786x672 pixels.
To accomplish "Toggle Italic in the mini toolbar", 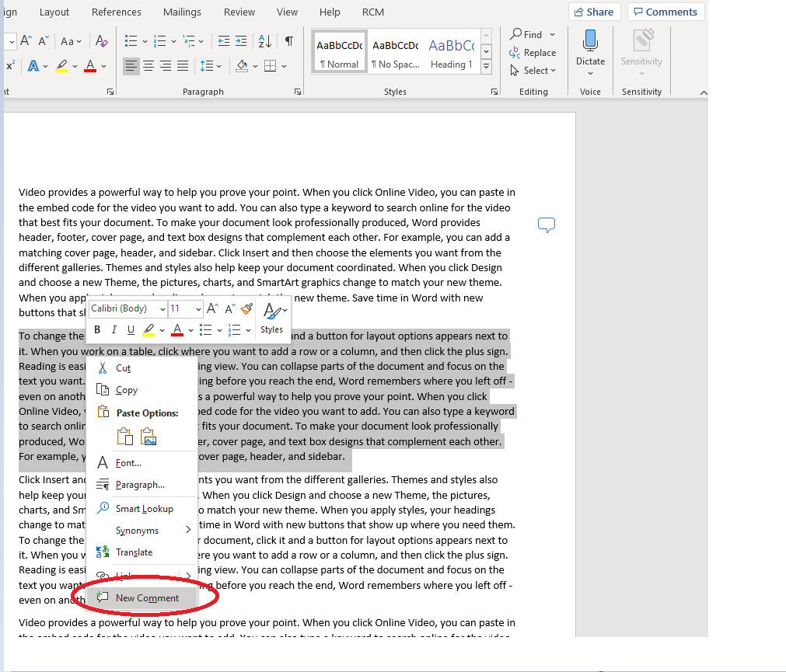I will point(114,329).
